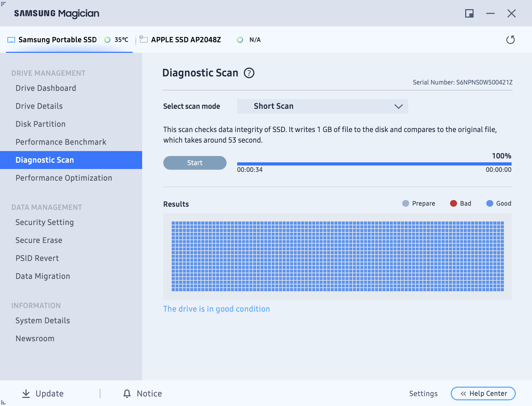
Task: Open Drive Details page
Action: (x=71, y=106)
